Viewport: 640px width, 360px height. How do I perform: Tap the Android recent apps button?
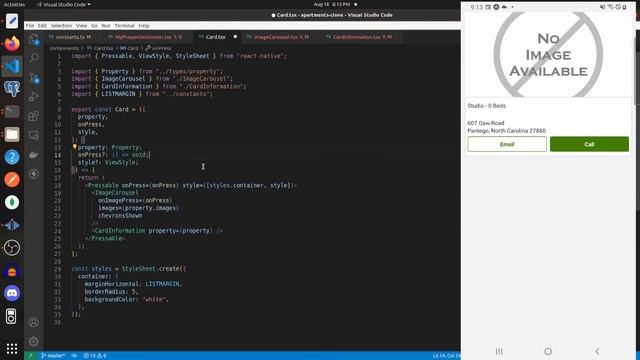499,351
